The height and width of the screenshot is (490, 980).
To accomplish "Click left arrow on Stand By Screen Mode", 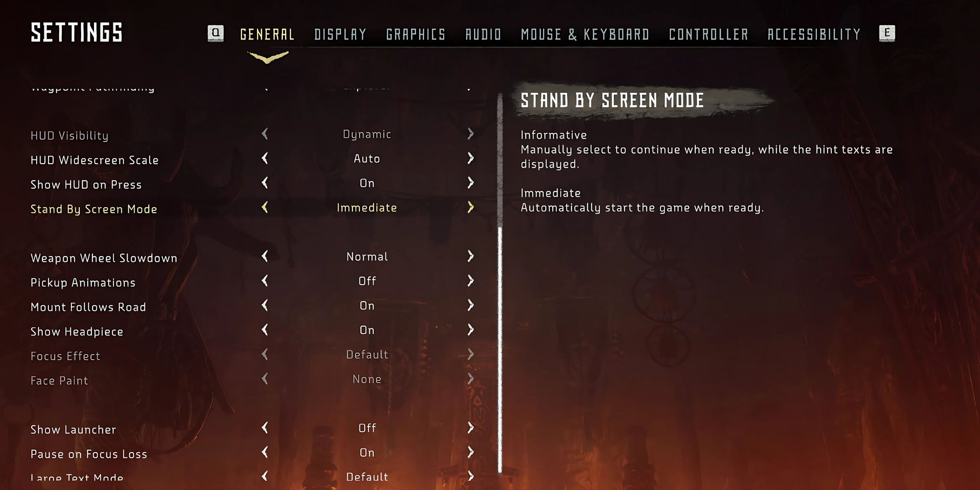I will (265, 208).
